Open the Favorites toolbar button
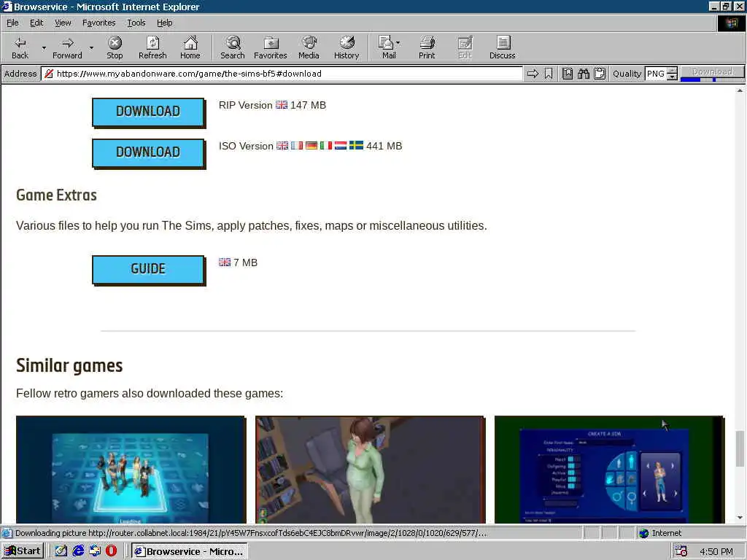747x560 pixels. [271, 47]
